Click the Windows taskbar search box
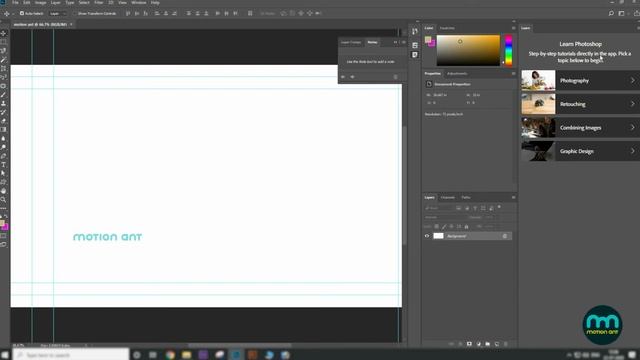 point(71,355)
